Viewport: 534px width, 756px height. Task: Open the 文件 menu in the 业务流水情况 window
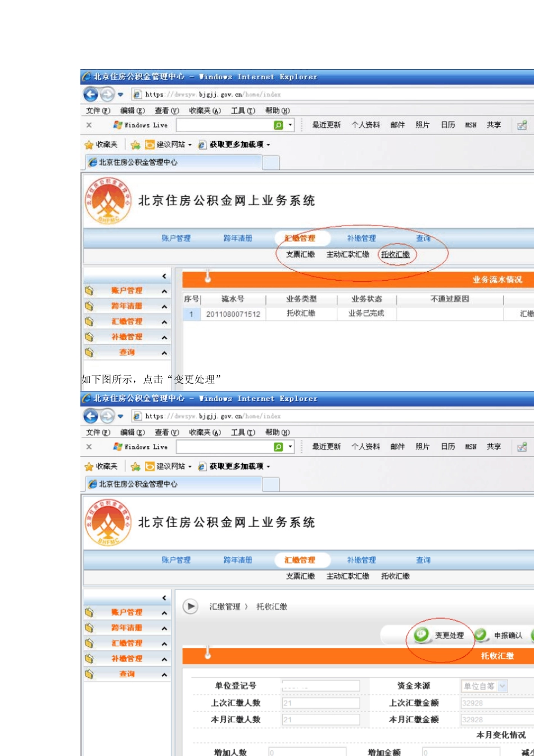click(98, 111)
